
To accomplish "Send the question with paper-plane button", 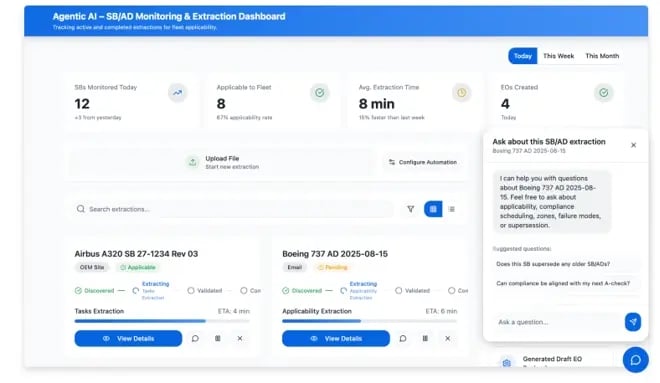I will point(633,322).
